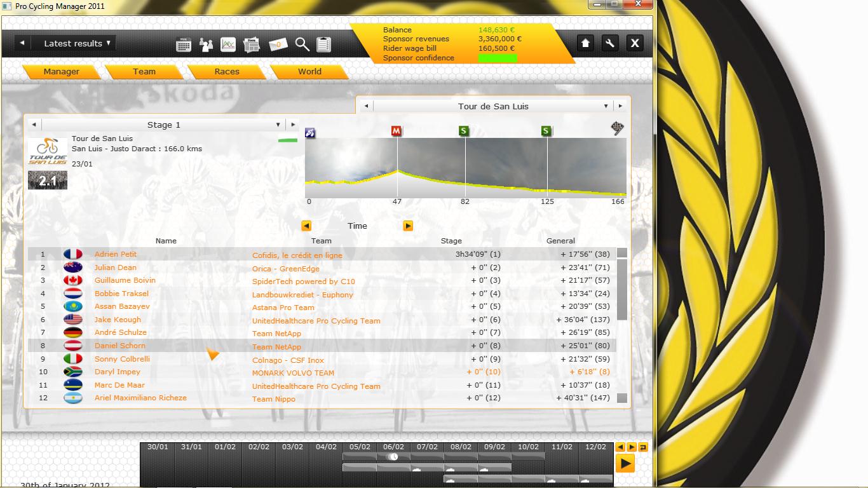Image resolution: width=868 pixels, height=488 pixels.
Task: Open settings with the wrench icon
Action: [609, 43]
